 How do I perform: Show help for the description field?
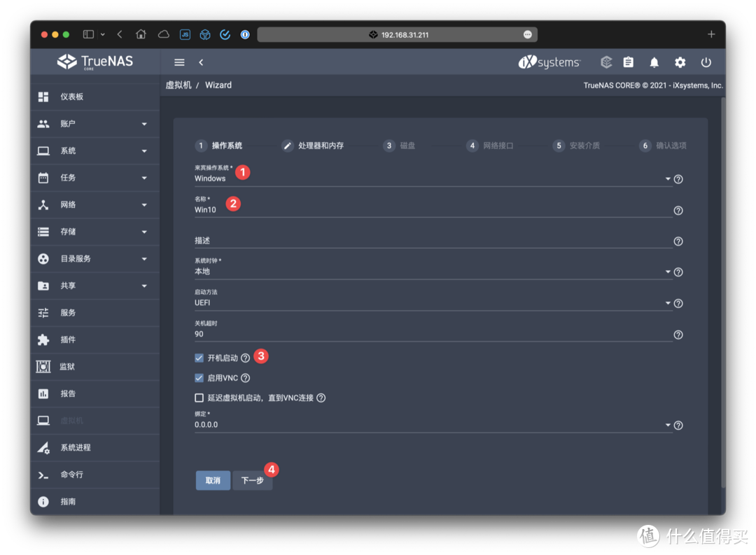point(678,241)
